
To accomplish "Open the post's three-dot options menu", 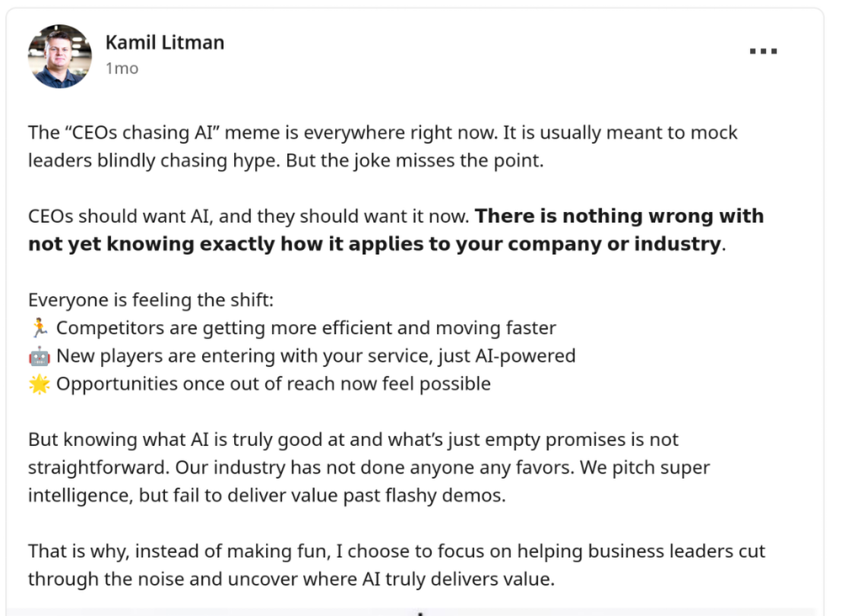I will [763, 52].
